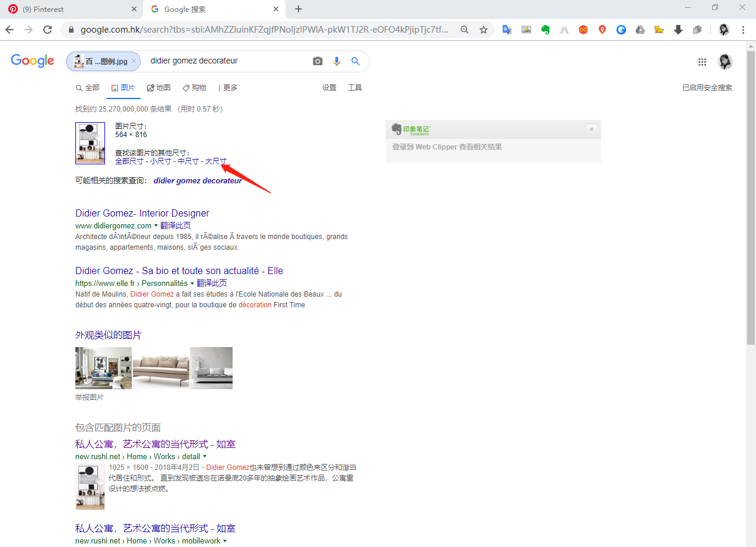The width and height of the screenshot is (756, 547).
Task: Run search with blue magnifier button
Action: click(x=355, y=61)
